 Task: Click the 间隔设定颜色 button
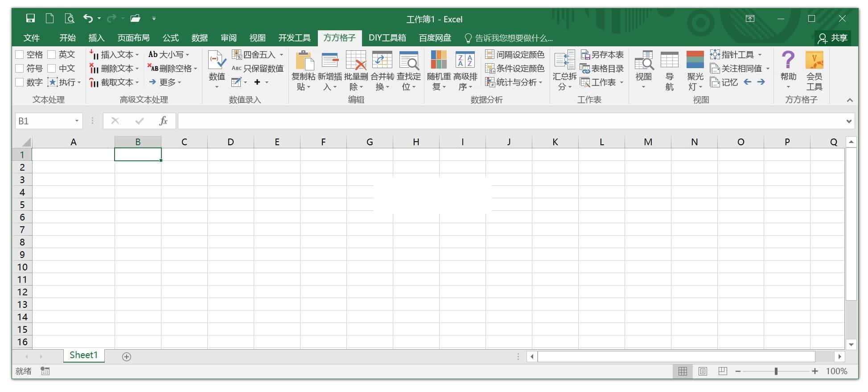pyautogui.click(x=514, y=55)
